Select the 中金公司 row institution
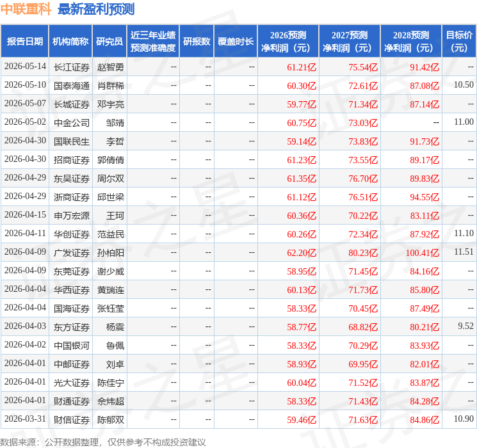Screen dimensions: 477x448 (x=72, y=123)
